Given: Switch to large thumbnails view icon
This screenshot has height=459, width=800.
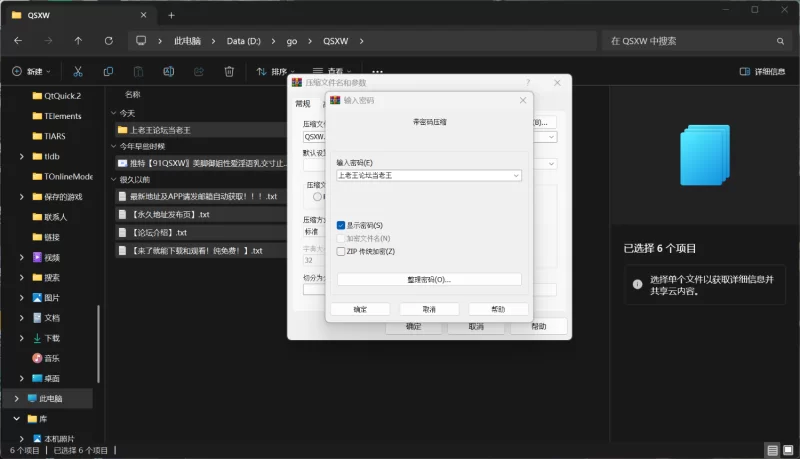Looking at the screenshot, I should [x=788, y=450].
